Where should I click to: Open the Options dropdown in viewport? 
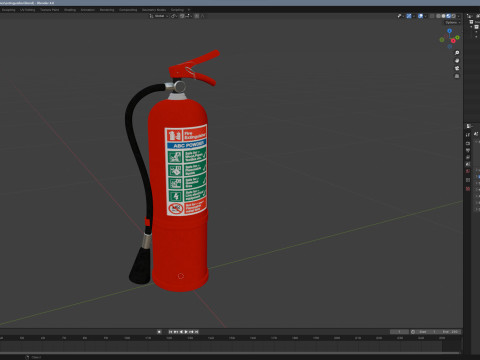(453, 23)
